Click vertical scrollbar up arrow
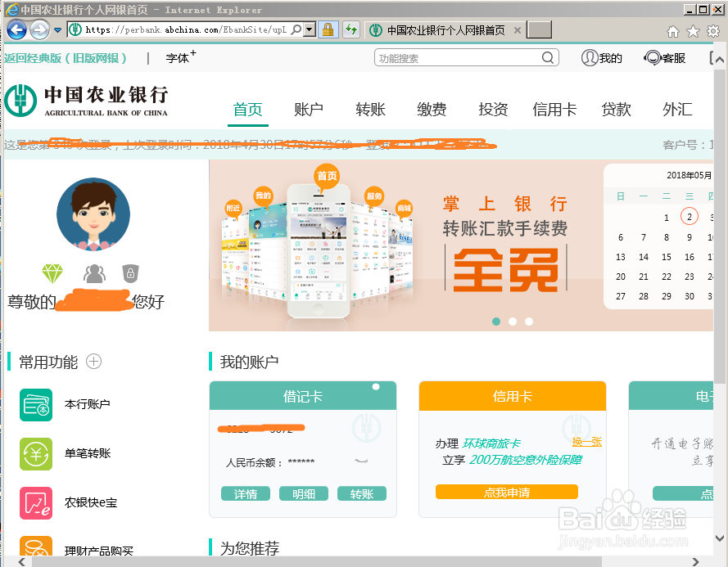The image size is (728, 567). 720,60
